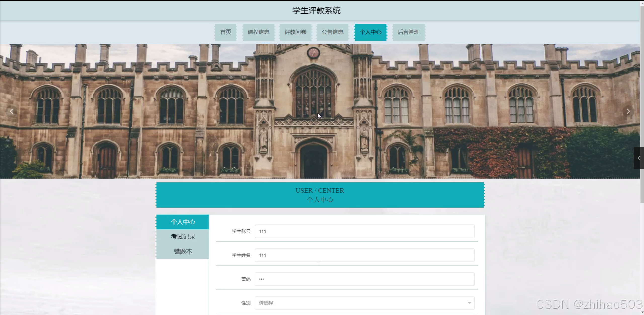Open 考试记录 in the sidebar menu
This screenshot has width=644, height=315.
pyautogui.click(x=183, y=236)
